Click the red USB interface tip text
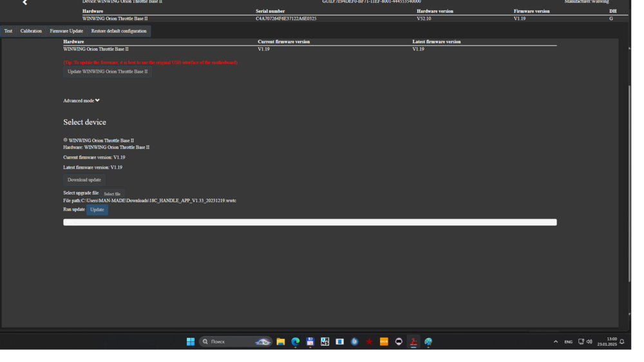The width and height of the screenshot is (644, 362). [150, 62]
